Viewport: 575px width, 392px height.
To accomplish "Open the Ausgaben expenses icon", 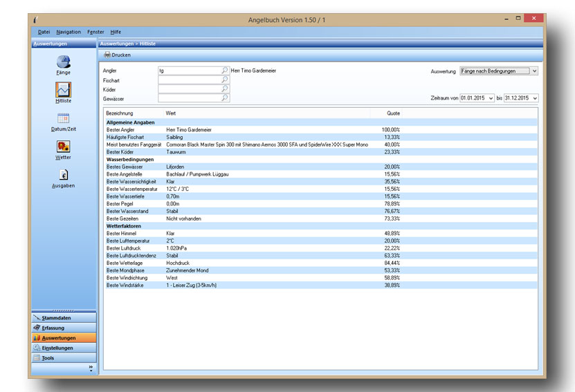I will (x=63, y=176).
